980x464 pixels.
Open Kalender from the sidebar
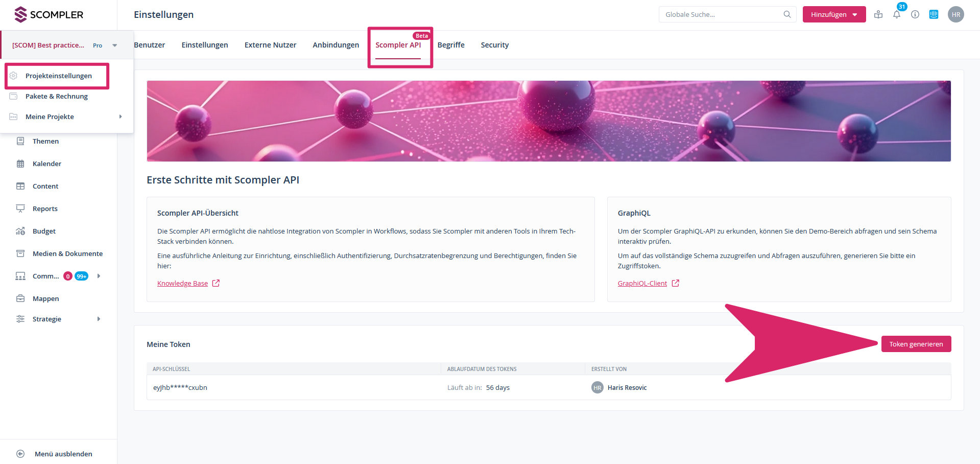point(46,164)
